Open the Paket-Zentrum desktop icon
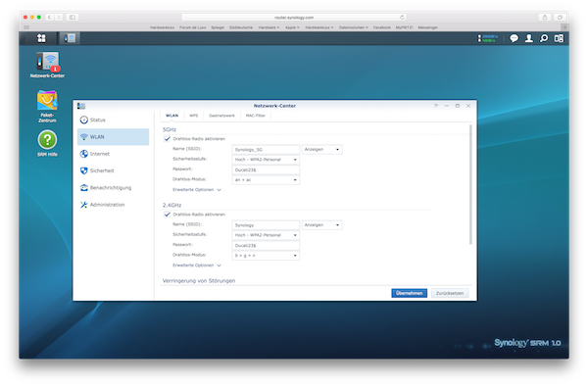Viewport: 588px width, 386px height. pos(47,106)
